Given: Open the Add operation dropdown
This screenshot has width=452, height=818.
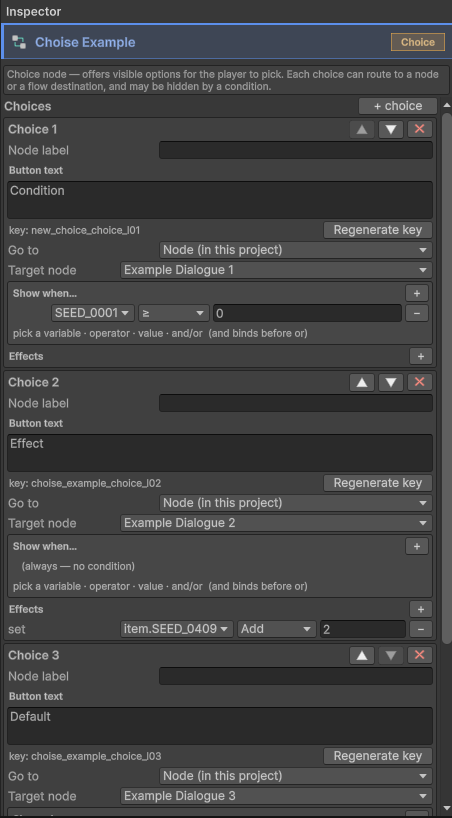Looking at the screenshot, I should pyautogui.click(x=277, y=629).
